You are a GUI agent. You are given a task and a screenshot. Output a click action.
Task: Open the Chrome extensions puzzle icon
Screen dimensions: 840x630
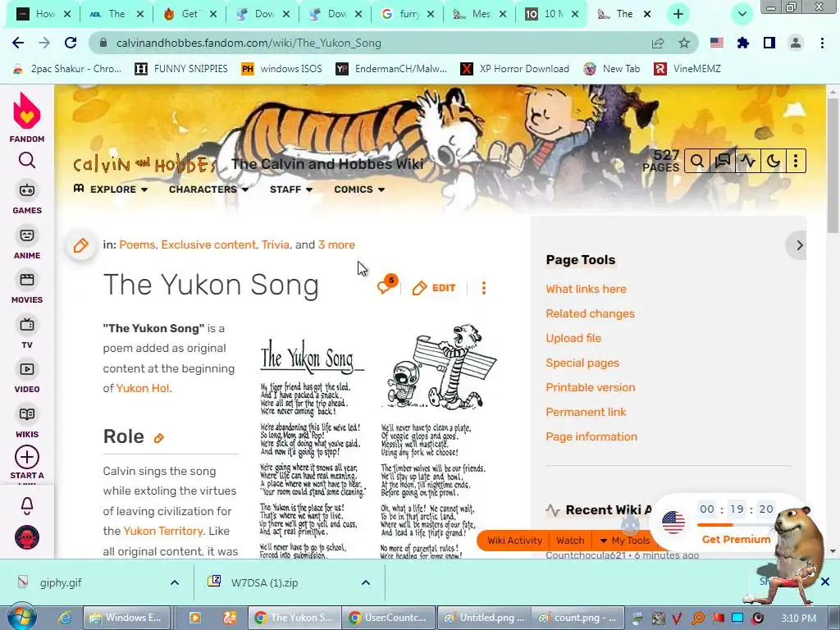[742, 43]
